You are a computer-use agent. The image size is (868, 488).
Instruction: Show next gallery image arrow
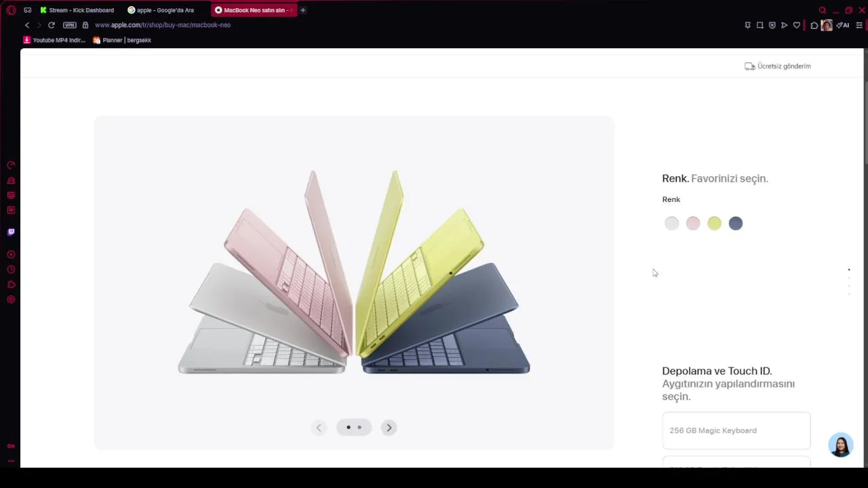(389, 427)
